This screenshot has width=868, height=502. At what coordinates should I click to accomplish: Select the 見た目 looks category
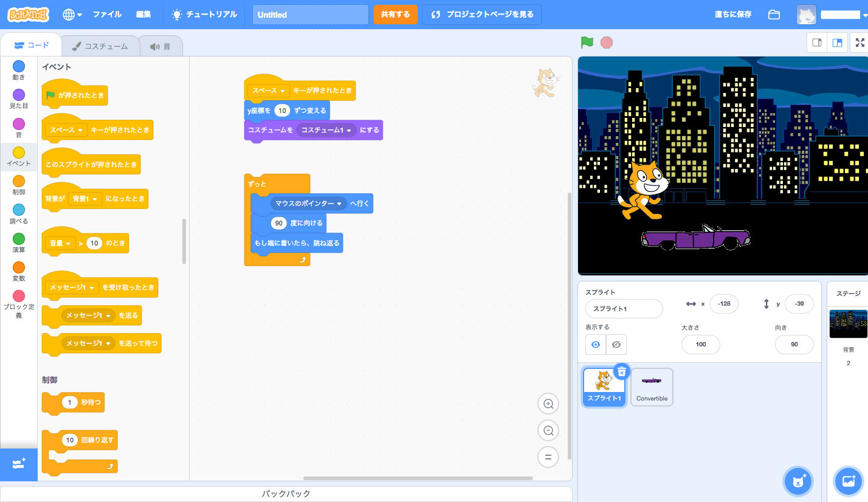tap(19, 98)
